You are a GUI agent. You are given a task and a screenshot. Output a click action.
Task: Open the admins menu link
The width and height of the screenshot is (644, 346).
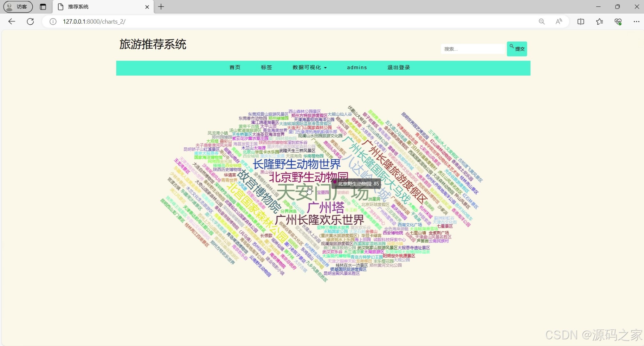357,68
